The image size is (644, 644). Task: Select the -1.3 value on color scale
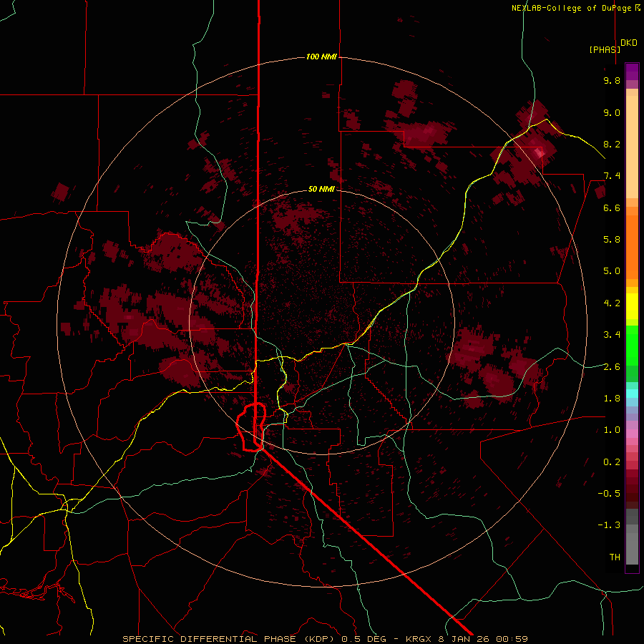point(609,525)
